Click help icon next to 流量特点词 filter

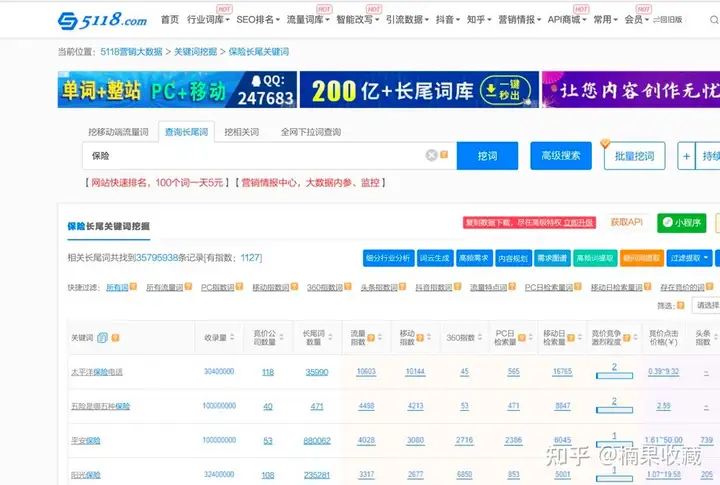[x=512, y=287]
